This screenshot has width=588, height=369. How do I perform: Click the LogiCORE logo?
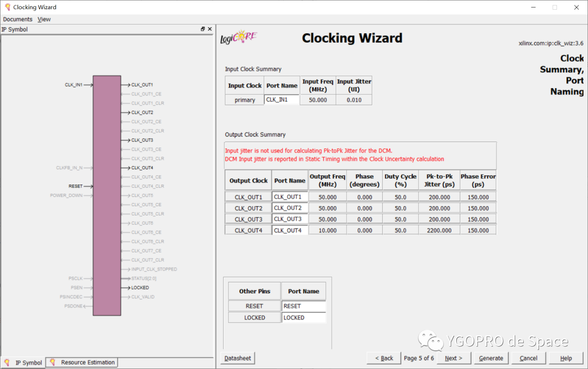click(238, 38)
